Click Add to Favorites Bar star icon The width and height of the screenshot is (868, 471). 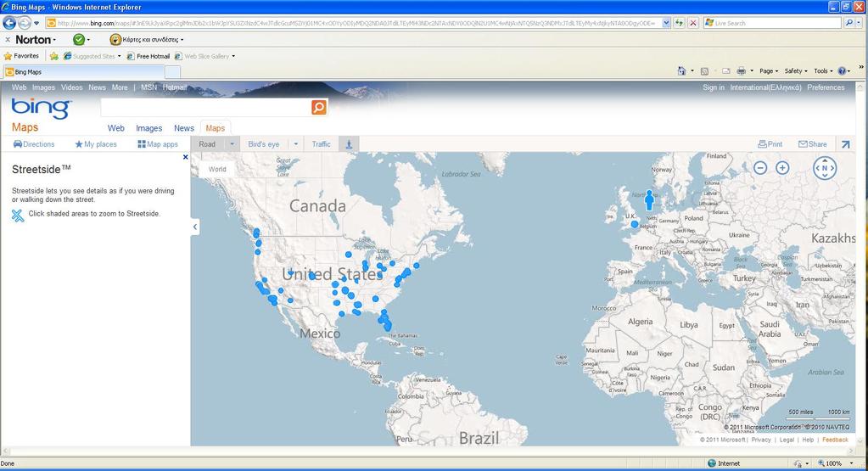tap(53, 56)
